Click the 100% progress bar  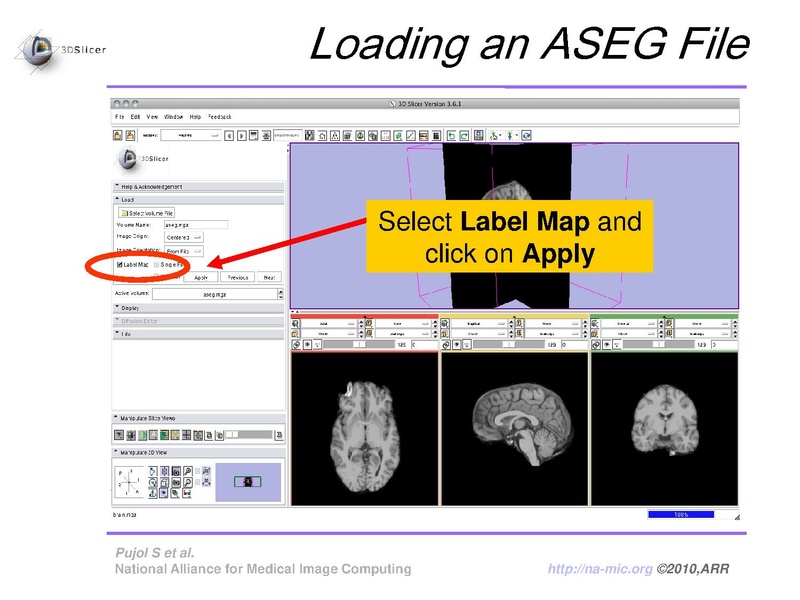pyautogui.click(x=681, y=514)
